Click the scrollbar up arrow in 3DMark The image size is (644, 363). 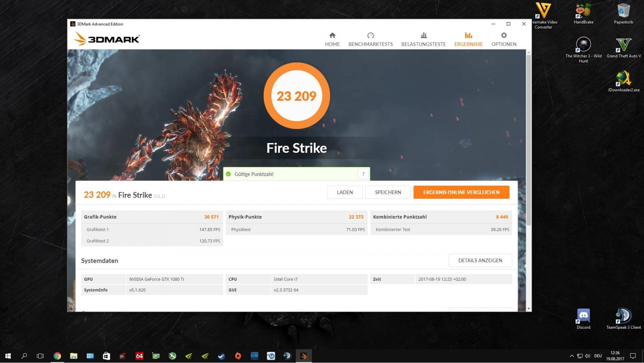click(528, 52)
